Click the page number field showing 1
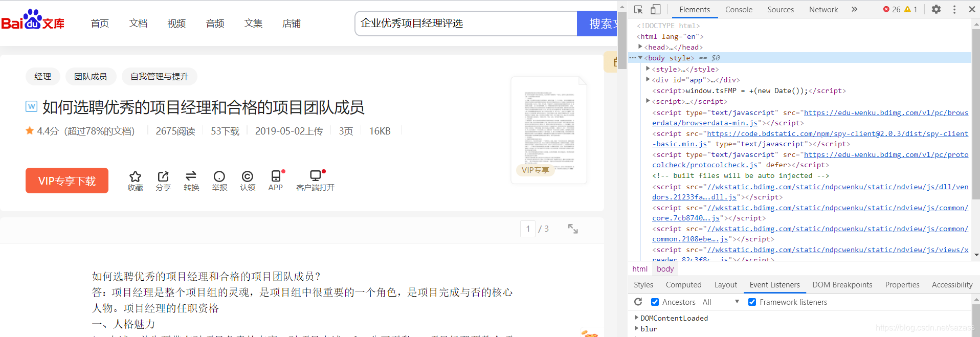 pos(528,229)
